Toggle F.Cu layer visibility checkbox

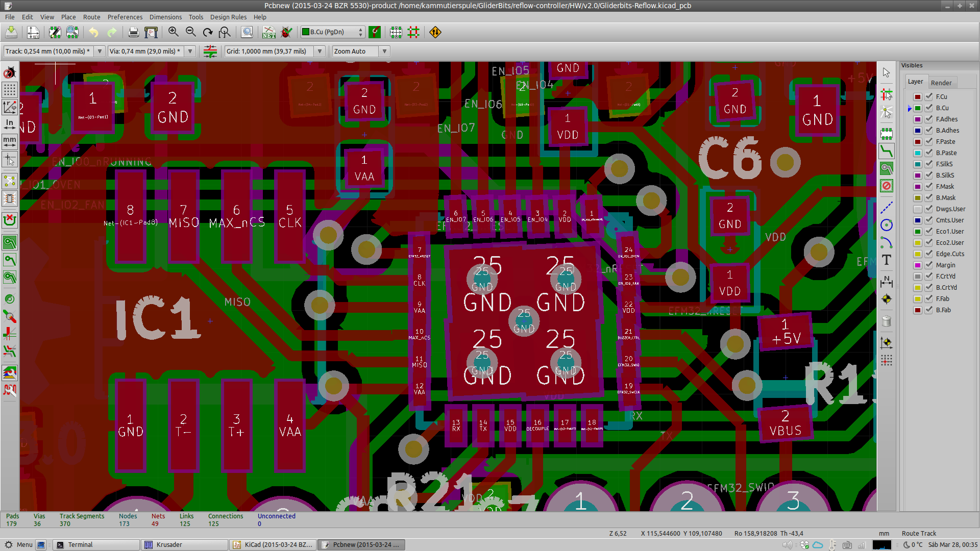[x=929, y=97]
